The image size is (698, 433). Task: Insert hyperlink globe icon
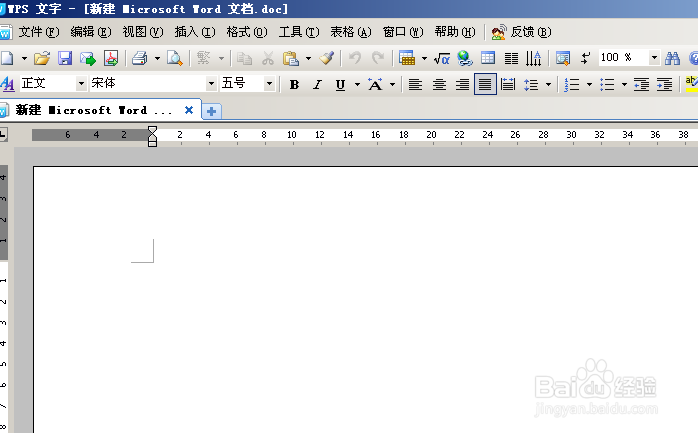[465, 58]
